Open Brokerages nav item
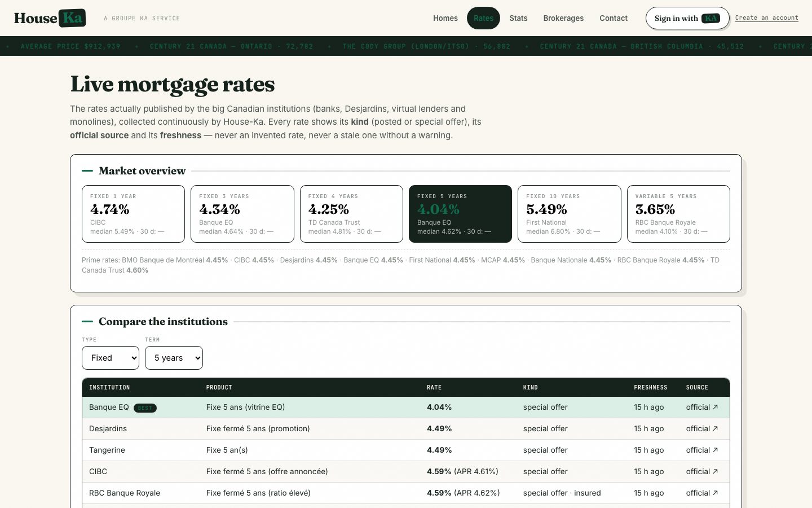 click(563, 18)
